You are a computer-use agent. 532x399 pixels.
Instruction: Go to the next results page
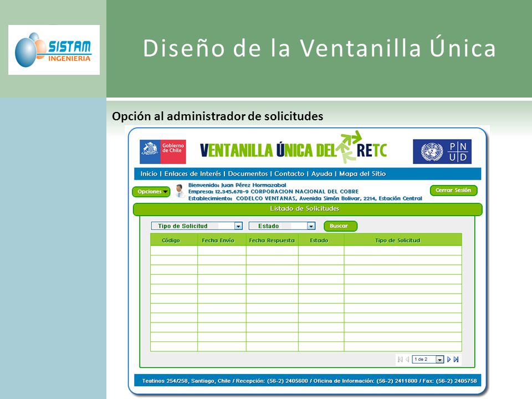449,359
